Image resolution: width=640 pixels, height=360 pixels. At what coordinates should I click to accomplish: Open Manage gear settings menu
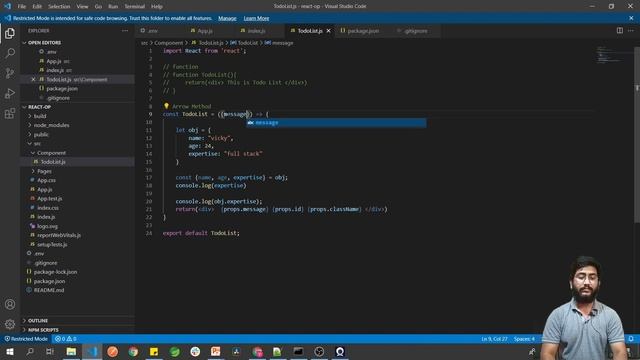point(10,324)
